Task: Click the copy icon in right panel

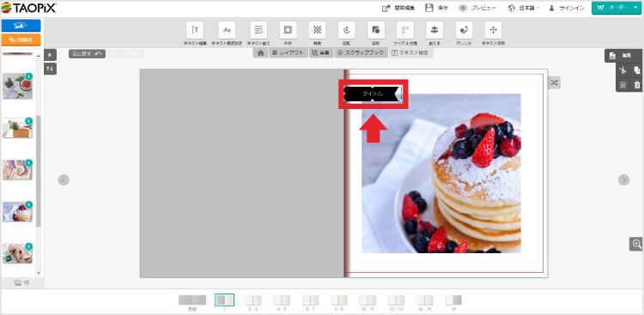Action: (637, 70)
